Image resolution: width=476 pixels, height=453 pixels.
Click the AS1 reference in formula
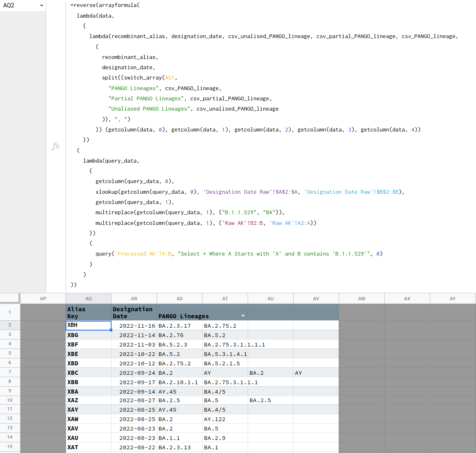(170, 78)
